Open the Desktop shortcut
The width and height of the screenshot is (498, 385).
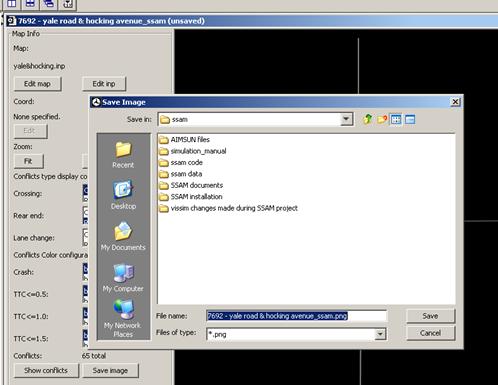[x=123, y=195]
